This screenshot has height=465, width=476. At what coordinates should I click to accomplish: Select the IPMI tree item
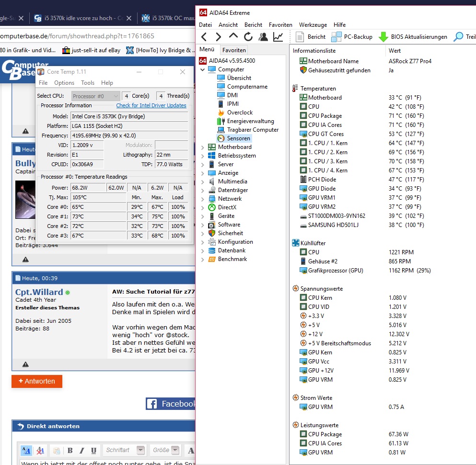coord(233,104)
